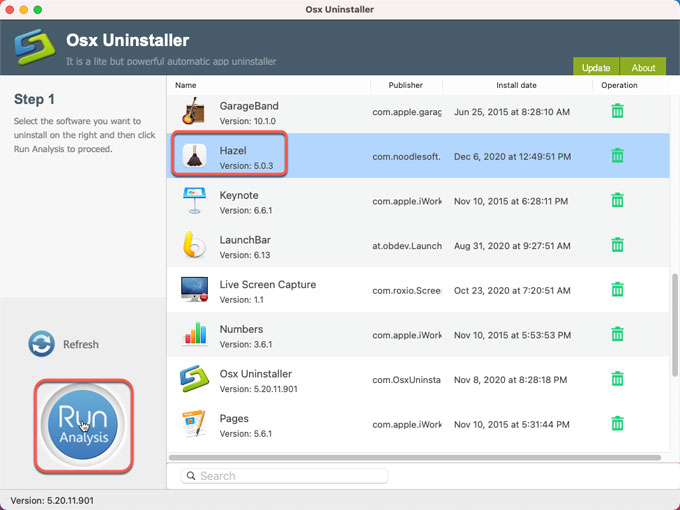Screen dimensions: 680x510
Task: Remove LaunchBar via its trash icon
Action: pos(617,245)
